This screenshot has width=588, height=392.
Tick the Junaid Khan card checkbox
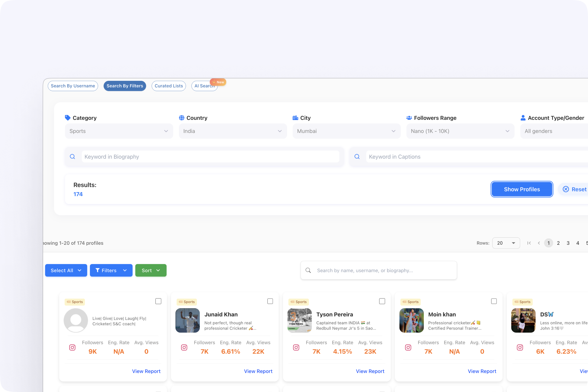[270, 301]
